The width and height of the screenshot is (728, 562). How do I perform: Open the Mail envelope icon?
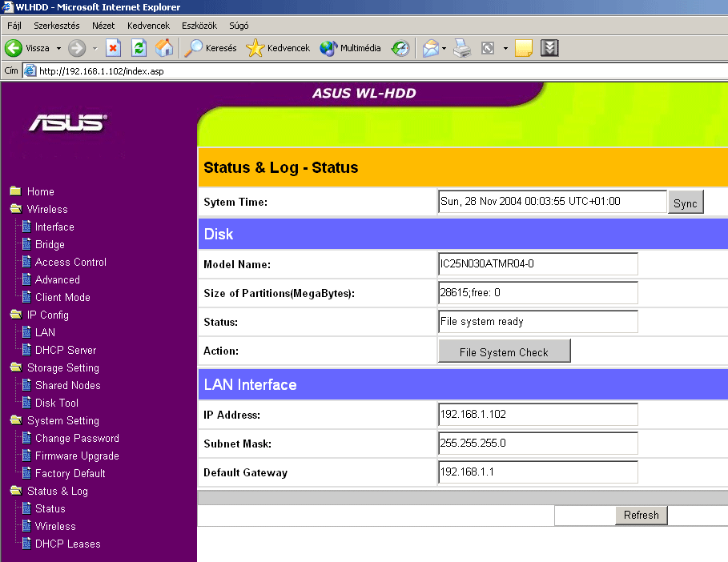coord(430,48)
